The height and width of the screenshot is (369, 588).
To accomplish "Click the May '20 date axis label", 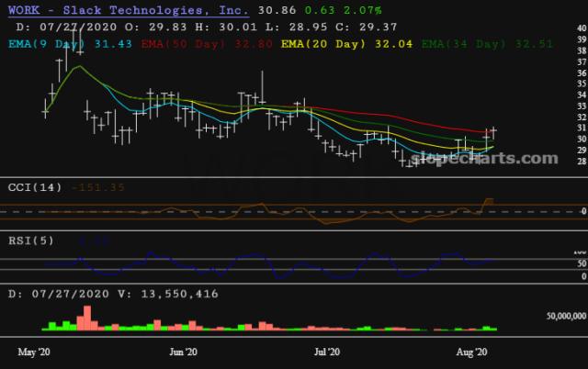I will click(34, 352).
